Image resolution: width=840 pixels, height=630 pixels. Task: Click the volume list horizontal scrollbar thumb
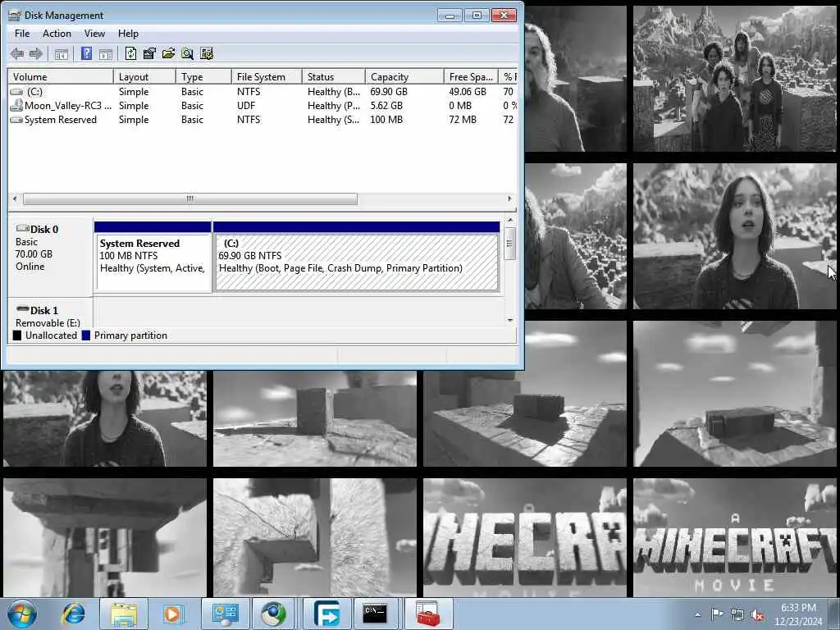(190, 199)
